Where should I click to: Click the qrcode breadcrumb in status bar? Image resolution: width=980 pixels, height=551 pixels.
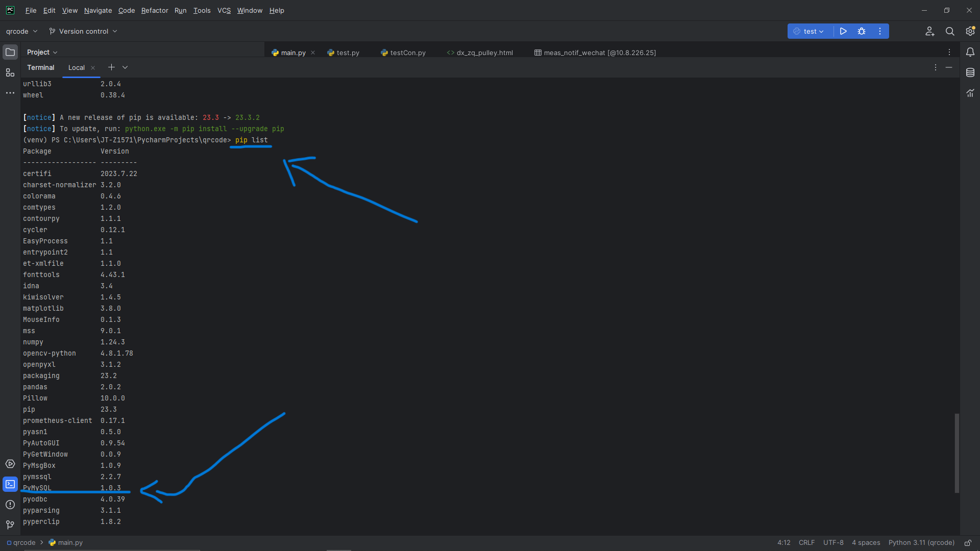pyautogui.click(x=21, y=543)
